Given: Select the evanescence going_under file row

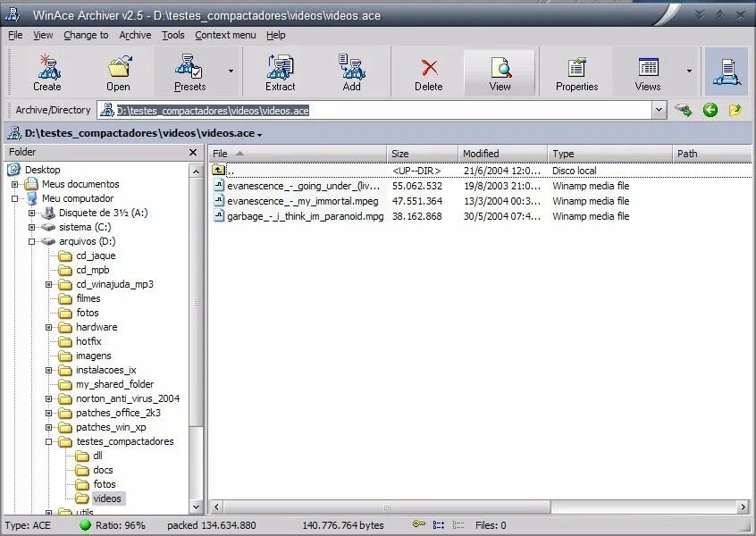Looking at the screenshot, I should pos(480,186).
